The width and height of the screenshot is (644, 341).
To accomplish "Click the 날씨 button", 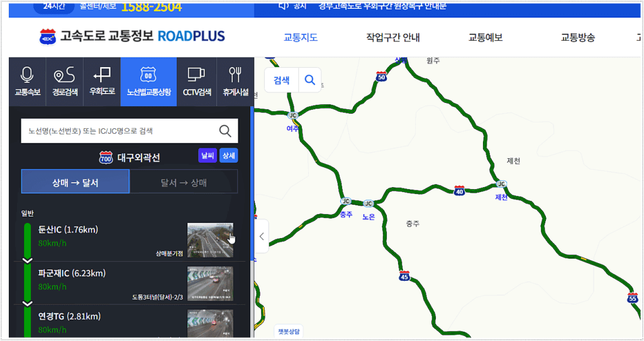I will click(x=208, y=156).
